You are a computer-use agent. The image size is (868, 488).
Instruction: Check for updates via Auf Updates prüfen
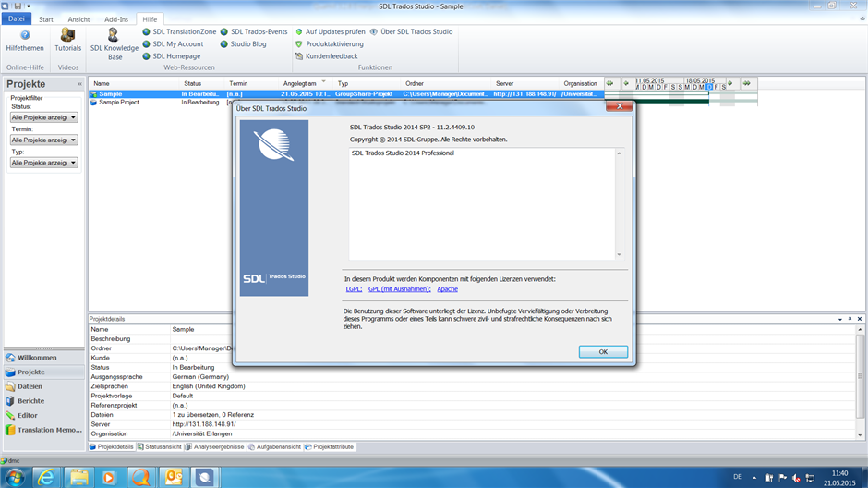(334, 31)
